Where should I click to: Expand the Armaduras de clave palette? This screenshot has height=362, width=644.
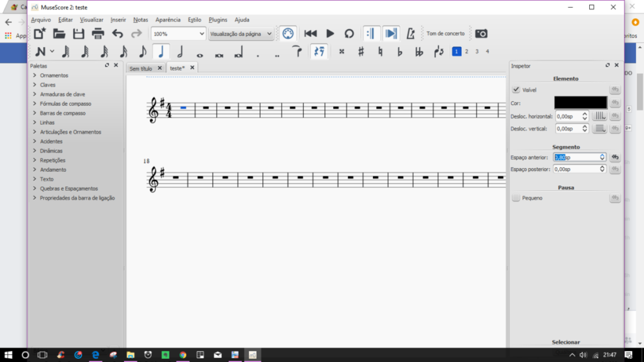[x=62, y=94]
